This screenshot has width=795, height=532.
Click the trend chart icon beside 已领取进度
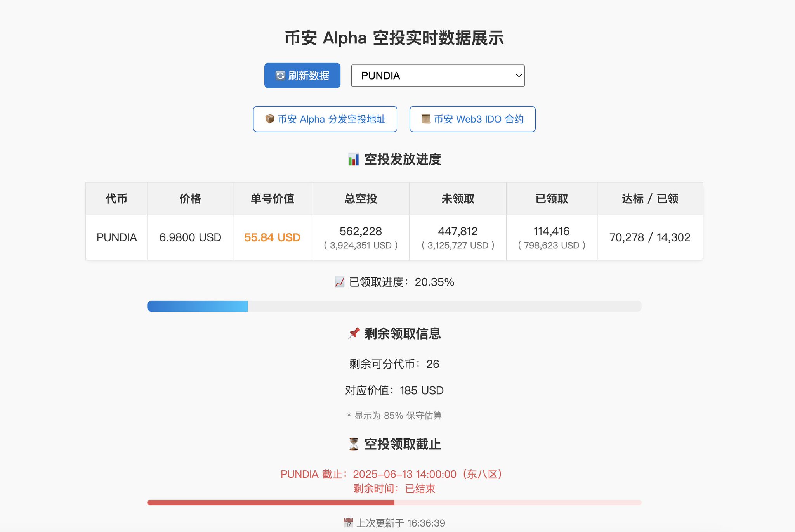coord(340,282)
